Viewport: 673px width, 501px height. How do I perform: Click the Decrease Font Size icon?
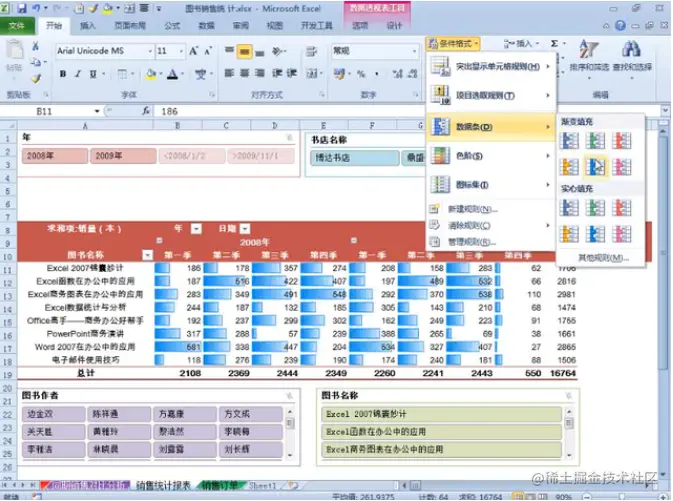(x=208, y=51)
